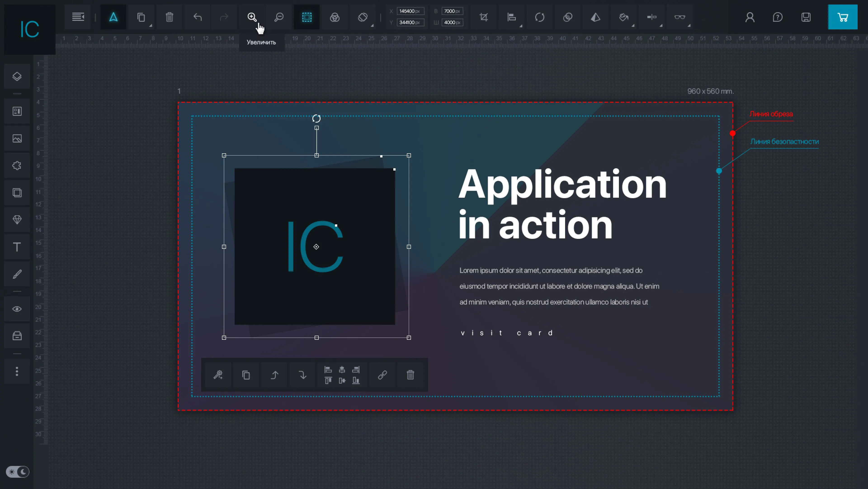868x489 pixels.
Task: Click the chain link icon in object toolbar
Action: tap(382, 375)
